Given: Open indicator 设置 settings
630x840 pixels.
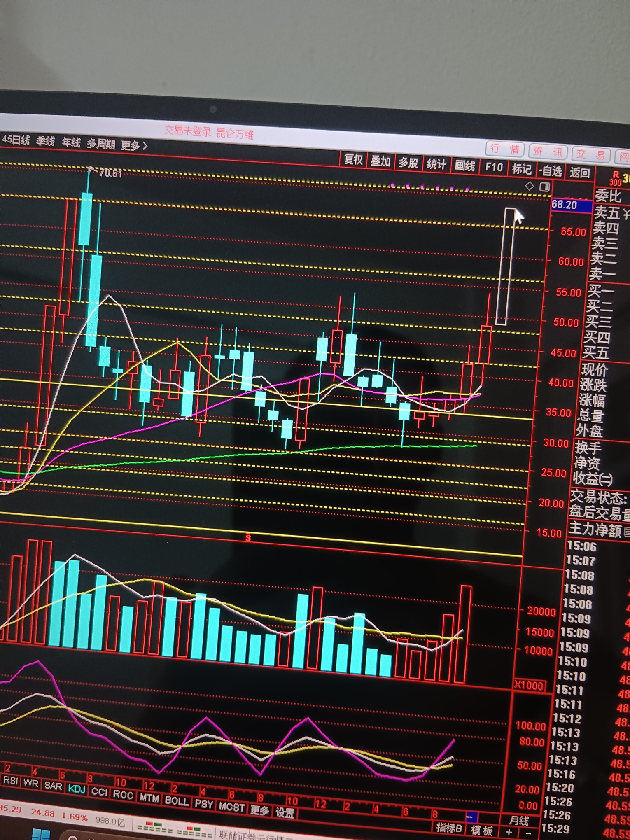Looking at the screenshot, I should [x=285, y=813].
